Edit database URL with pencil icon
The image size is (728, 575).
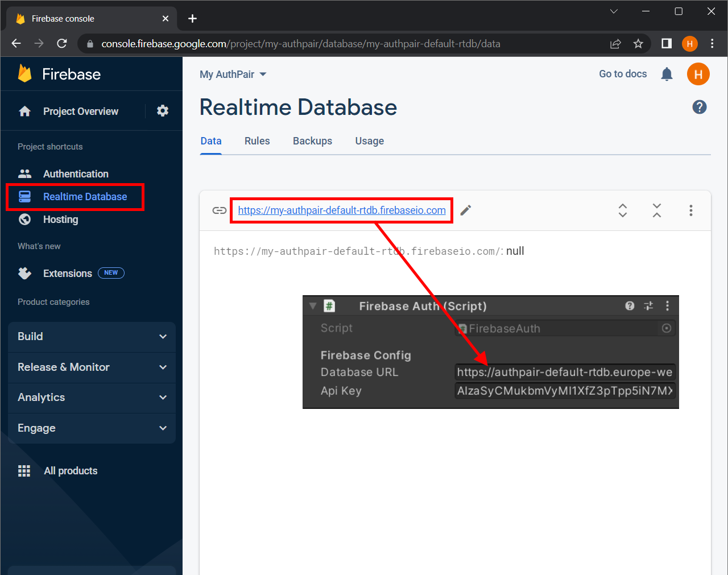(x=465, y=210)
